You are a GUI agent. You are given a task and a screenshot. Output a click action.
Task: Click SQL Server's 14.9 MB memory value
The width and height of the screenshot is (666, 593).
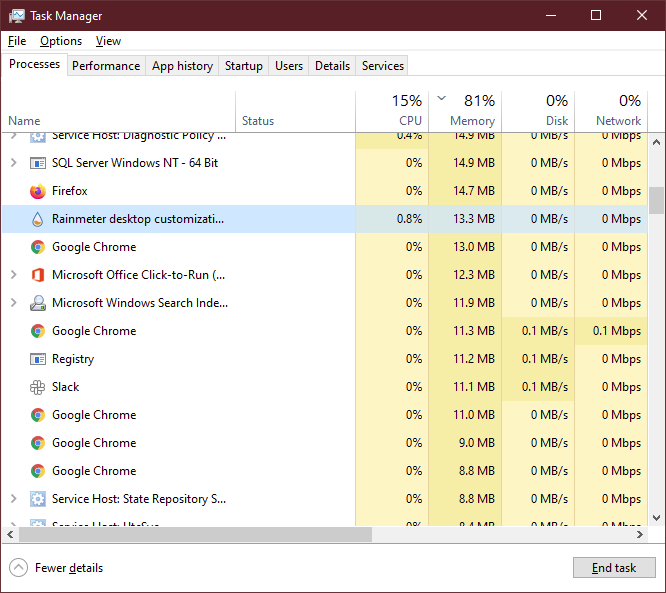tap(474, 163)
